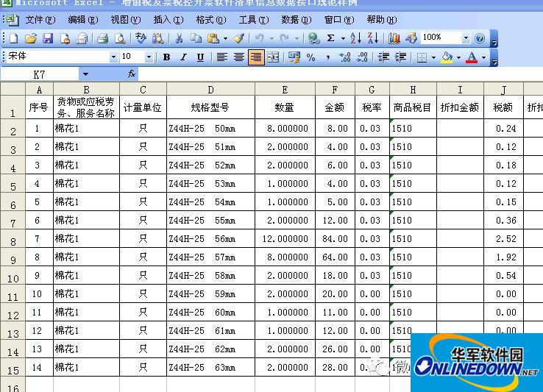Save the workbook with the floppy disk icon

(48, 38)
